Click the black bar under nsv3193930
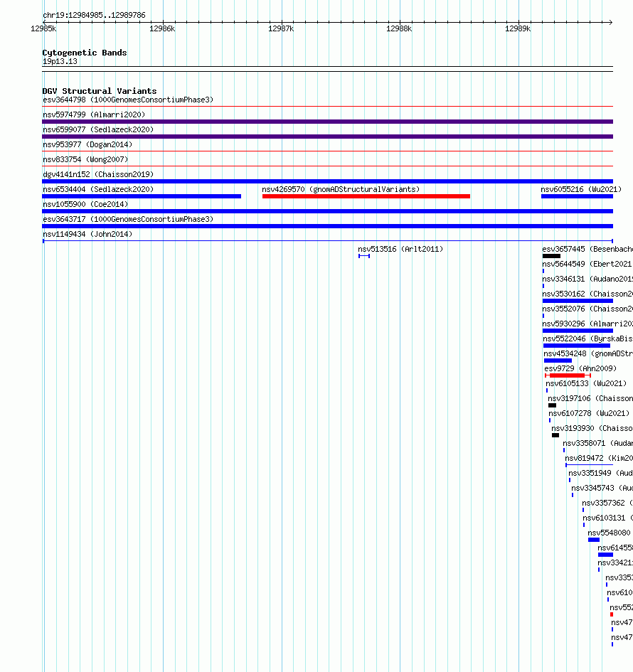The height and width of the screenshot is (672, 633). (x=555, y=435)
